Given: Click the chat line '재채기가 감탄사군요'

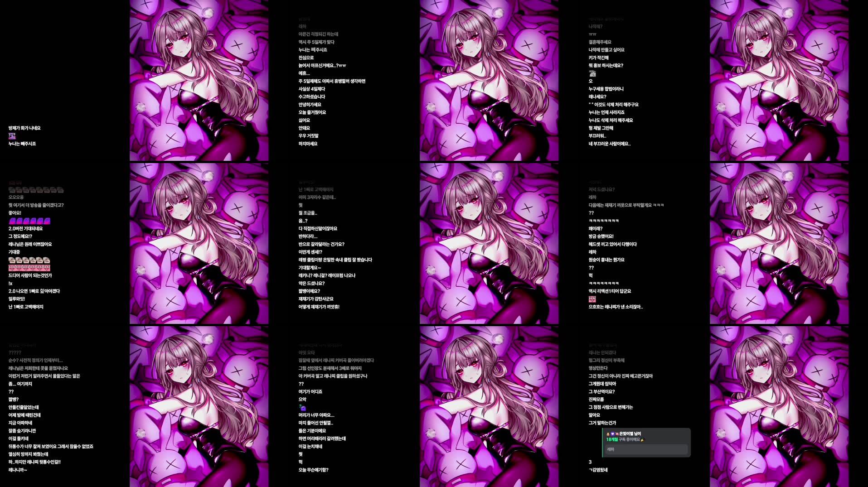Looking at the screenshot, I should pyautogui.click(x=316, y=299).
